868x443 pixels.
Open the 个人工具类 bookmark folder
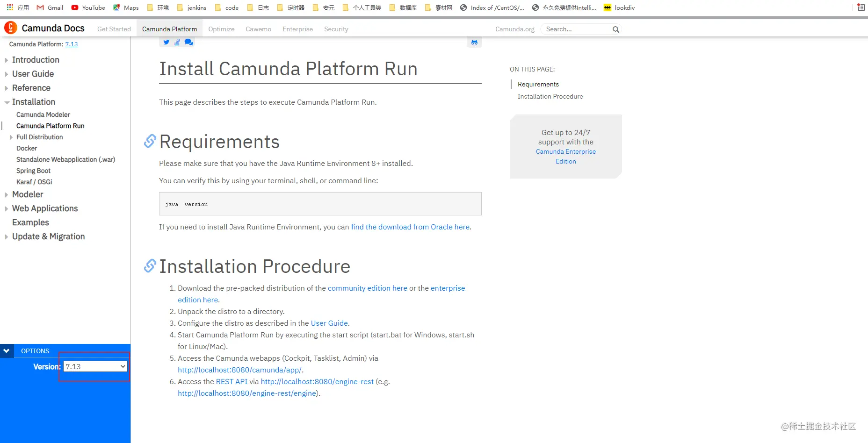[x=362, y=7]
